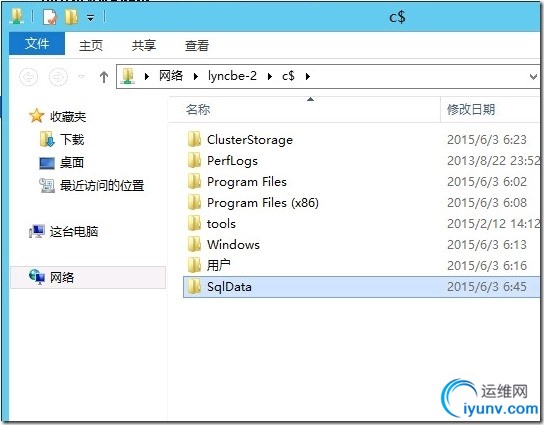Click the 桌面 monitor icon

point(47,163)
